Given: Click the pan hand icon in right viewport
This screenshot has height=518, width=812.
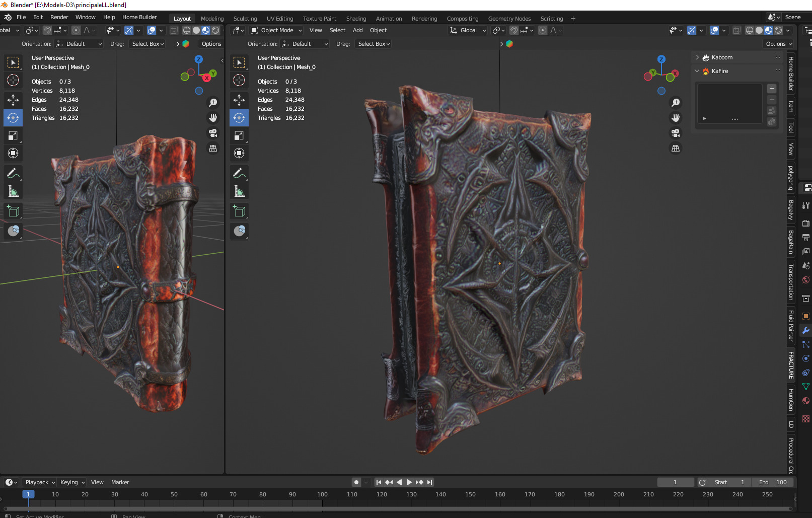Looking at the screenshot, I should (676, 118).
